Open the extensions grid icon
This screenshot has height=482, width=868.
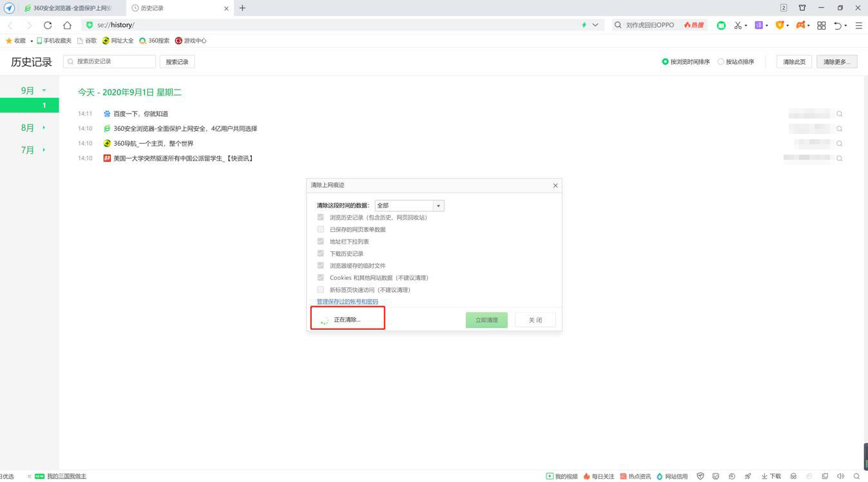(822, 25)
